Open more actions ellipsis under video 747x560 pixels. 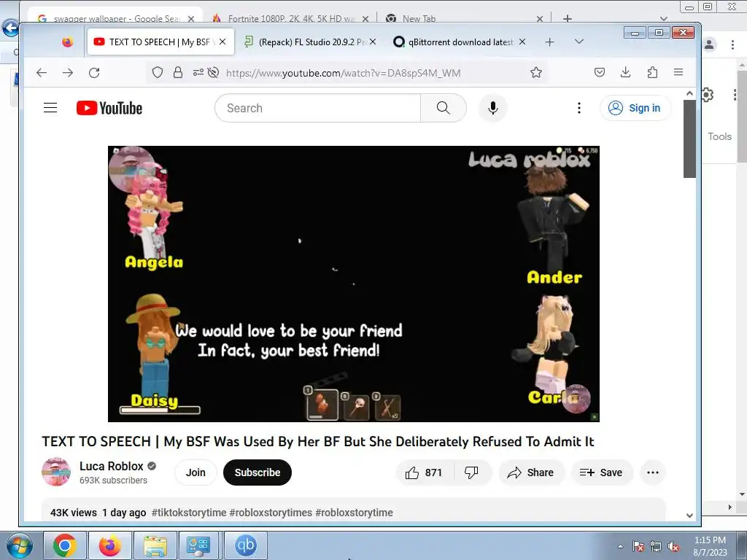[x=653, y=472]
